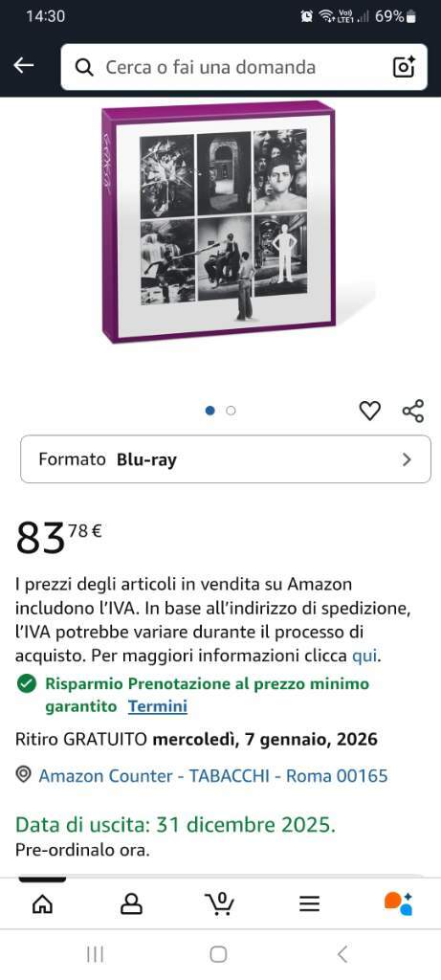Open camera search icon in search bar
Image resolution: width=441 pixels, height=980 pixels.
pyautogui.click(x=404, y=67)
